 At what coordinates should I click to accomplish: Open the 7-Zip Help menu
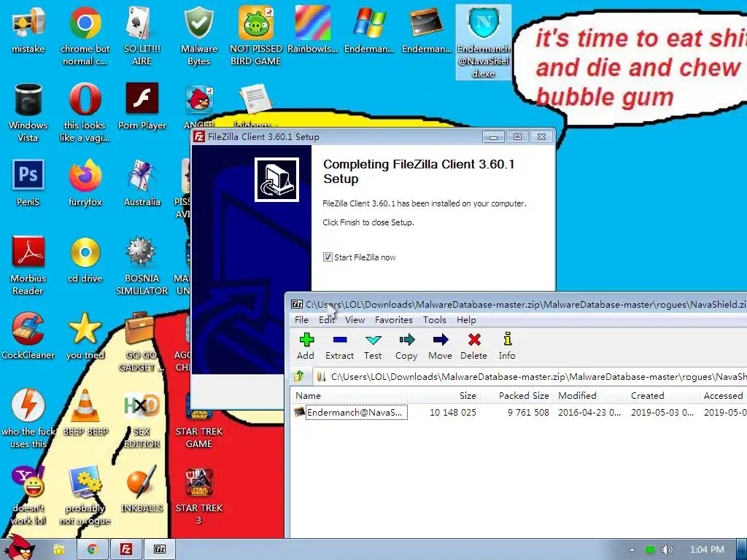466,320
